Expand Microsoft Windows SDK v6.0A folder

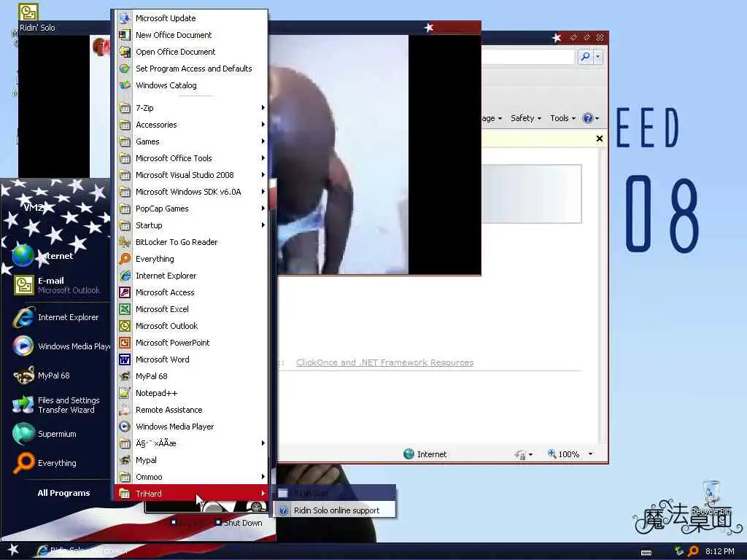point(192,192)
